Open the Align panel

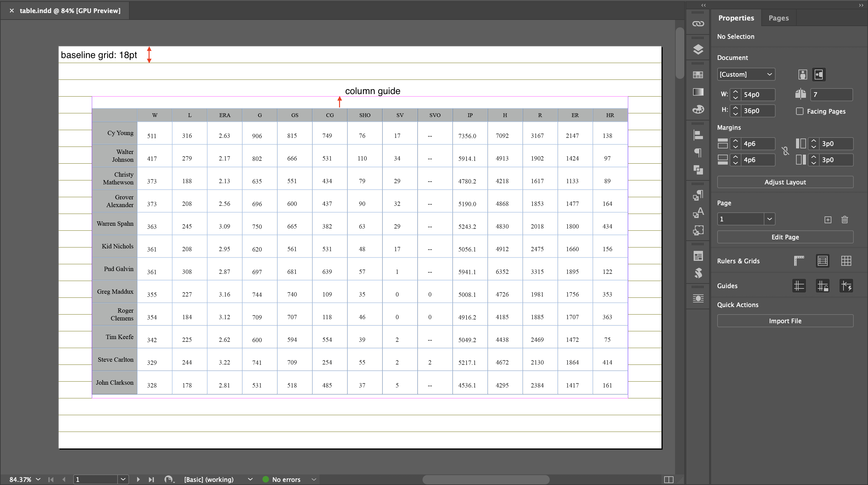(x=698, y=135)
